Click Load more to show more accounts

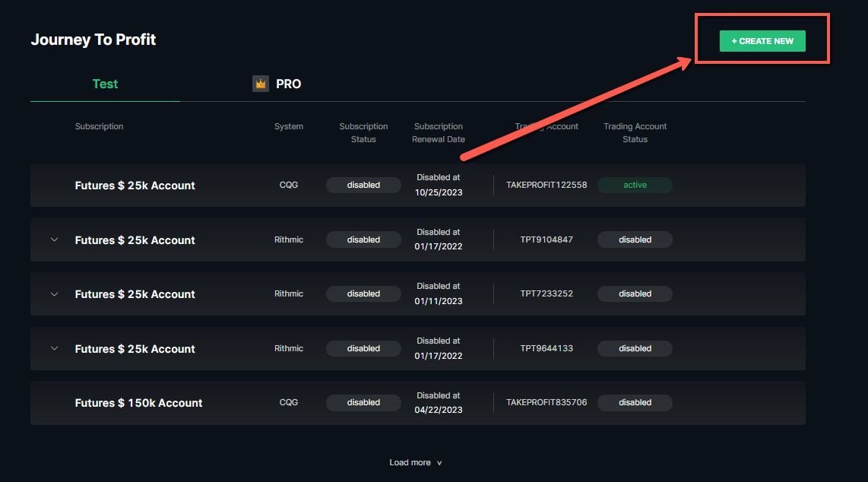410,462
